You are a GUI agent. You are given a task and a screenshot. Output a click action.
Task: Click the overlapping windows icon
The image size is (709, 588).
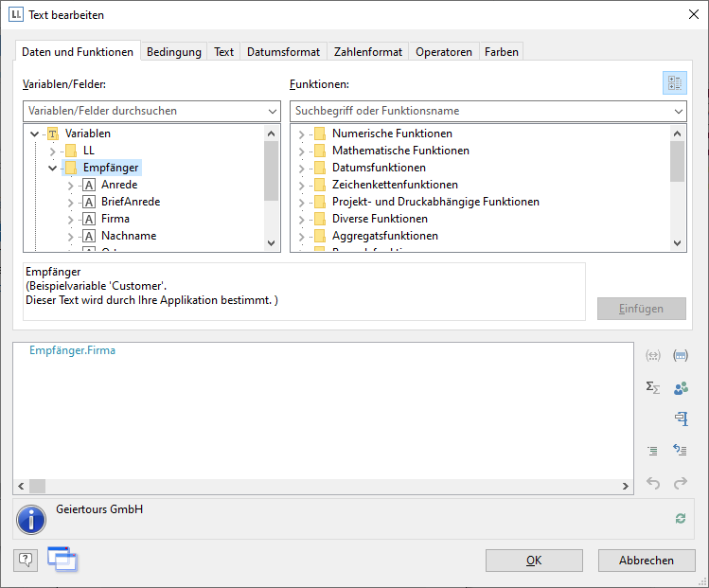(x=62, y=559)
